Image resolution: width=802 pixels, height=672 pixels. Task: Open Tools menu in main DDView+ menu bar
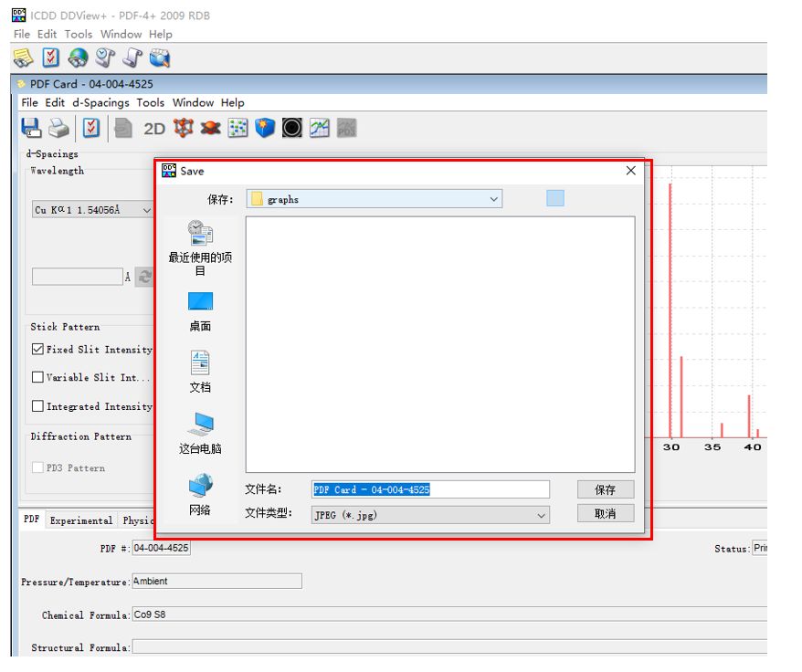pos(79,35)
